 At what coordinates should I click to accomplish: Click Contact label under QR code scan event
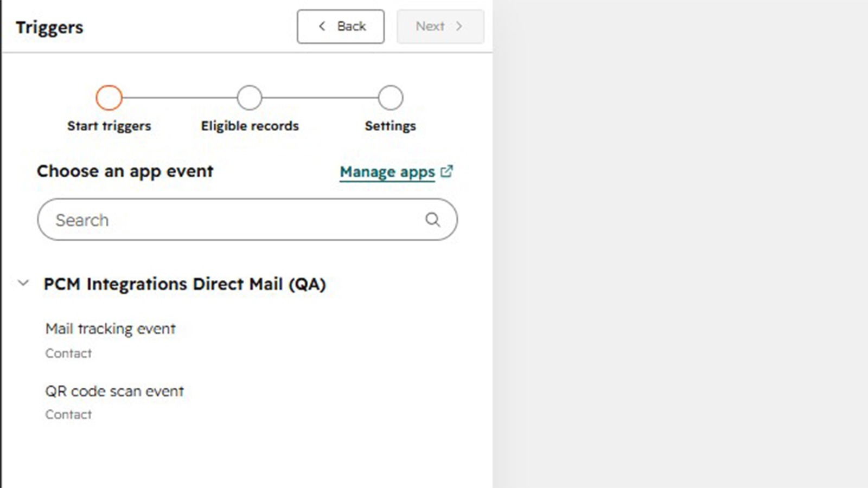click(68, 415)
